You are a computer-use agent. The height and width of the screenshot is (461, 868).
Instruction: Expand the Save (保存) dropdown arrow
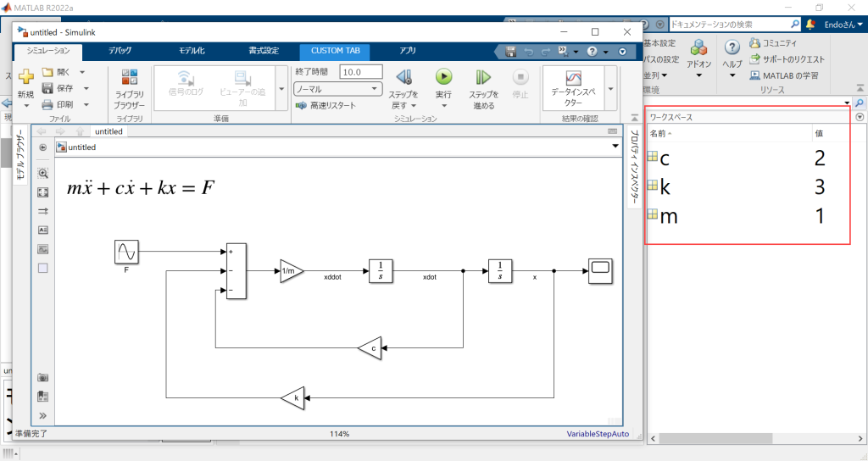click(86, 89)
